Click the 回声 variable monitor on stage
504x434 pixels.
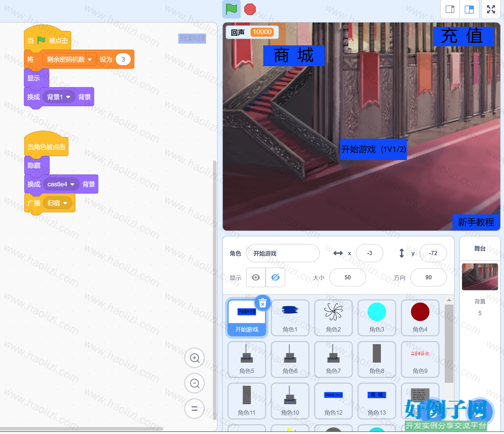(x=252, y=32)
